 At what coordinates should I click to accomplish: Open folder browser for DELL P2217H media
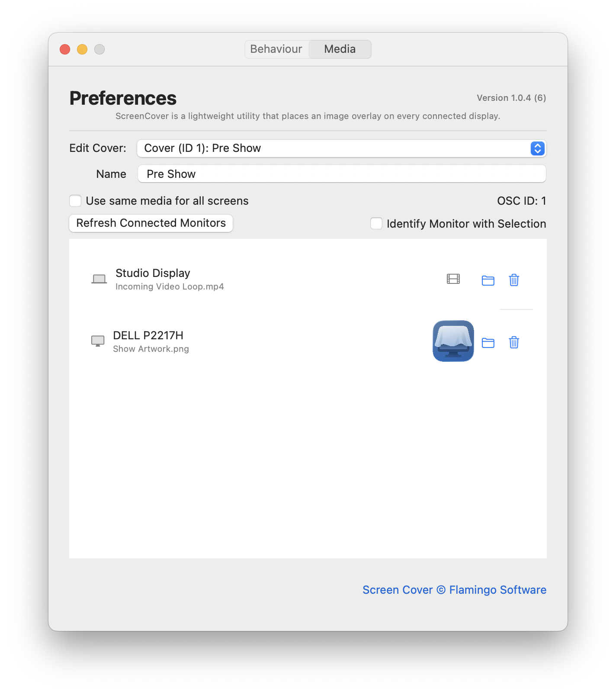(x=488, y=343)
